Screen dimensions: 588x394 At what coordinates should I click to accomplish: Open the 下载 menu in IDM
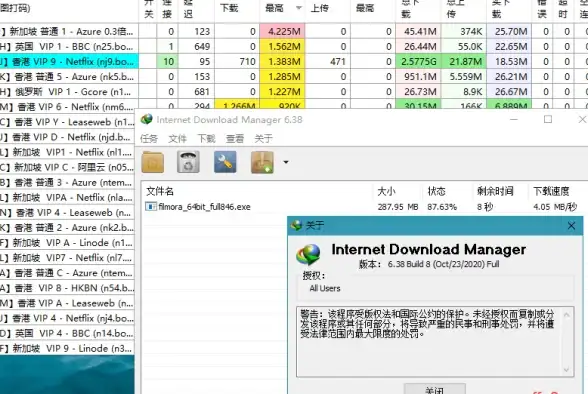click(206, 139)
